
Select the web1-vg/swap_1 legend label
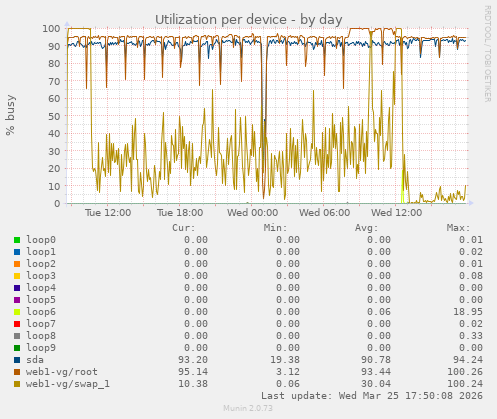pos(68,384)
